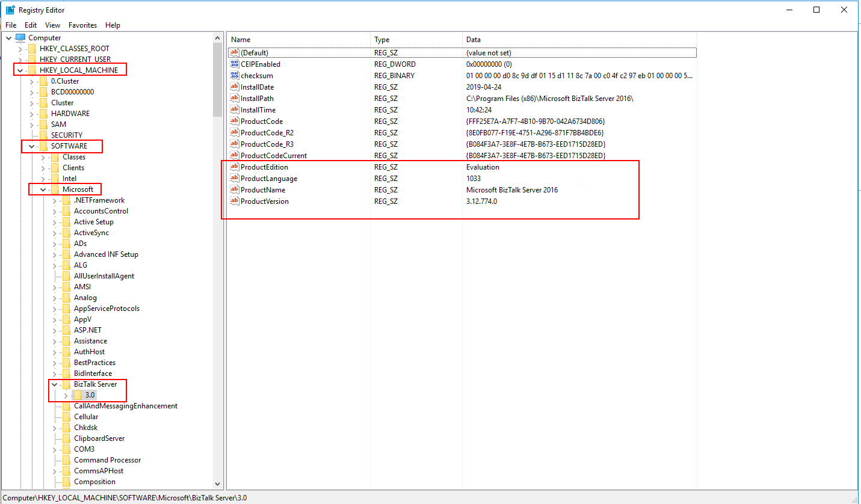Collapse the SOFTWARE tree node

point(31,146)
